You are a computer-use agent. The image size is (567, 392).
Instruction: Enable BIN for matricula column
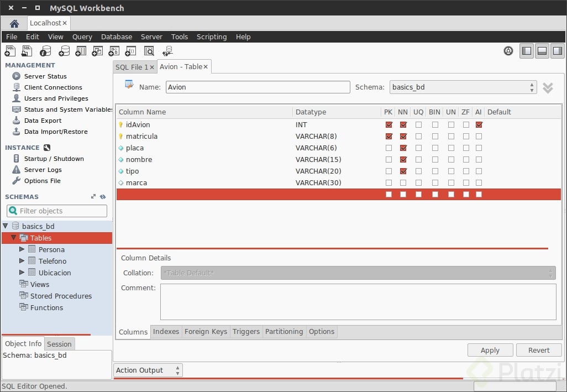(435, 137)
